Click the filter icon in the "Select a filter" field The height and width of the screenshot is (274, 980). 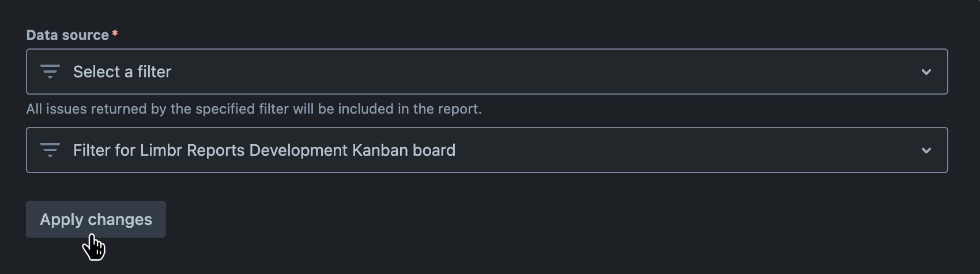[50, 72]
